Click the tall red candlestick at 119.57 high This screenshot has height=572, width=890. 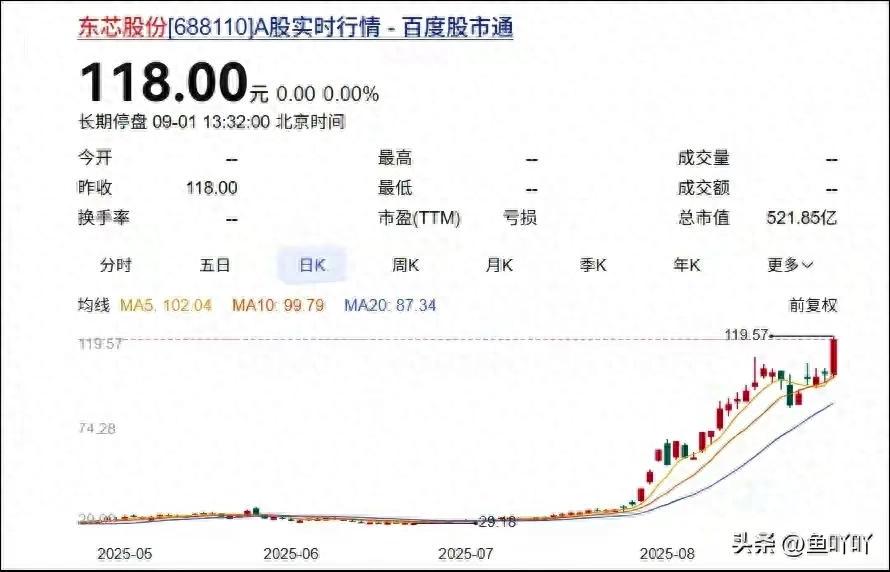click(834, 357)
